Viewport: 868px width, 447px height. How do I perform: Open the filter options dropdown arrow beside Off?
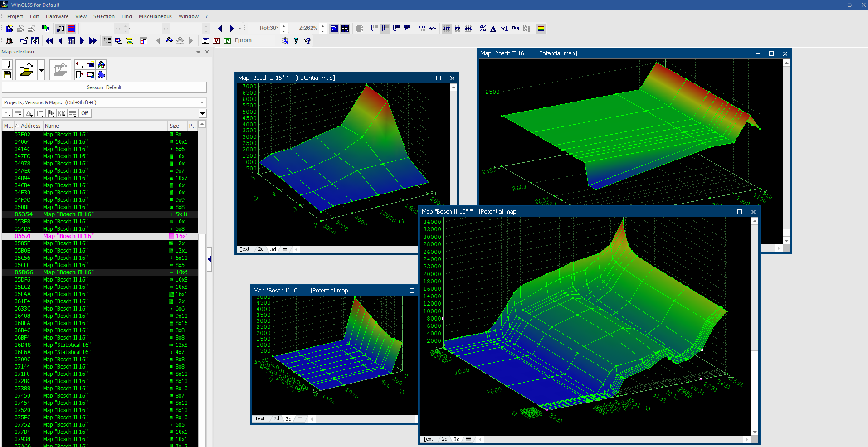pyautogui.click(x=202, y=113)
